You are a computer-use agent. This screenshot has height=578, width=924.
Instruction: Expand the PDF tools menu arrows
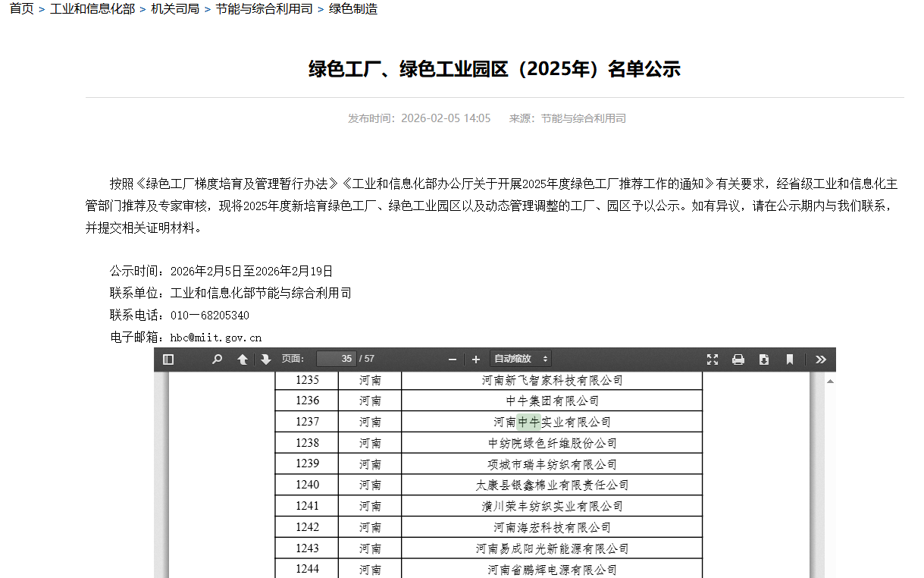(820, 360)
